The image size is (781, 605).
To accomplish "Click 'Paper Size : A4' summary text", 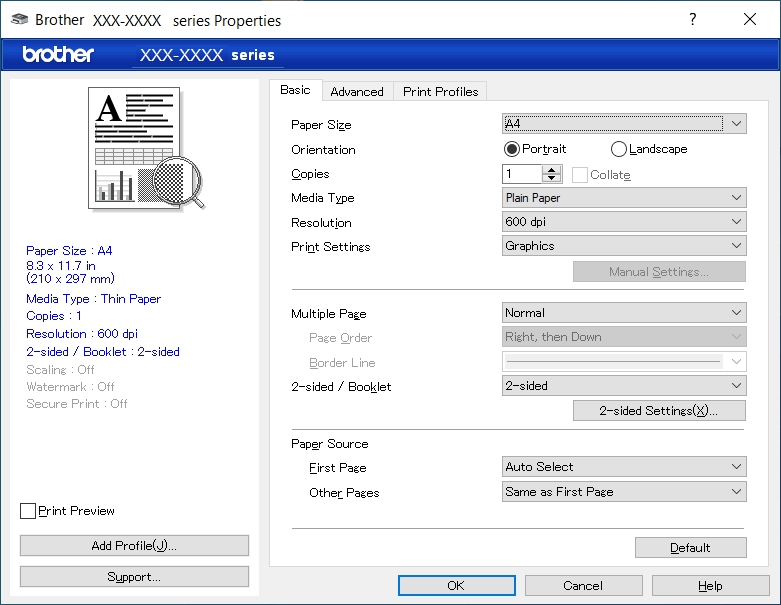I will (x=69, y=250).
